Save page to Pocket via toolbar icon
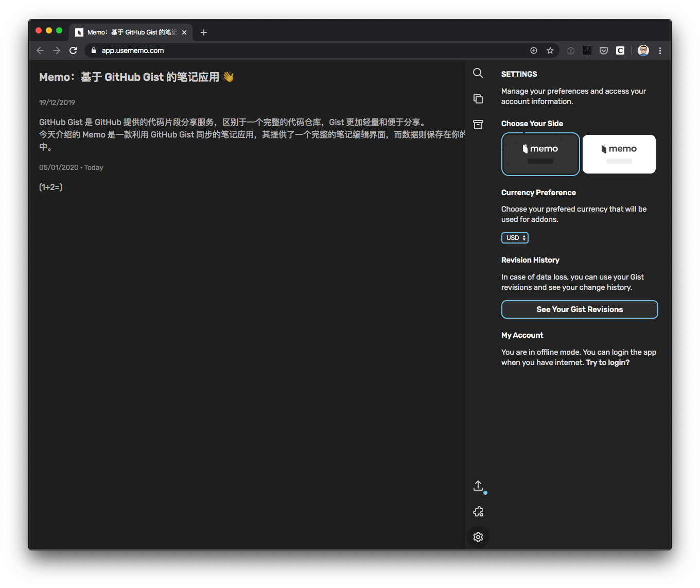Image resolution: width=700 pixels, height=588 pixels. (603, 50)
